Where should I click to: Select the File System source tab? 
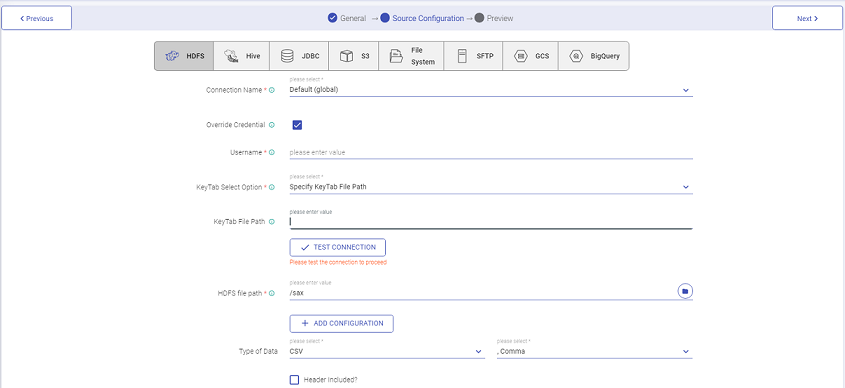(x=411, y=56)
